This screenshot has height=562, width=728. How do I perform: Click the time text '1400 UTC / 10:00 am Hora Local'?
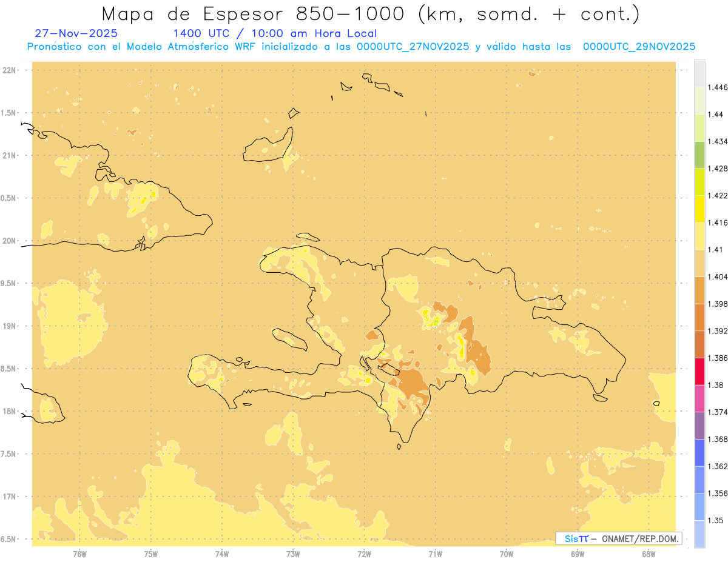275,33
